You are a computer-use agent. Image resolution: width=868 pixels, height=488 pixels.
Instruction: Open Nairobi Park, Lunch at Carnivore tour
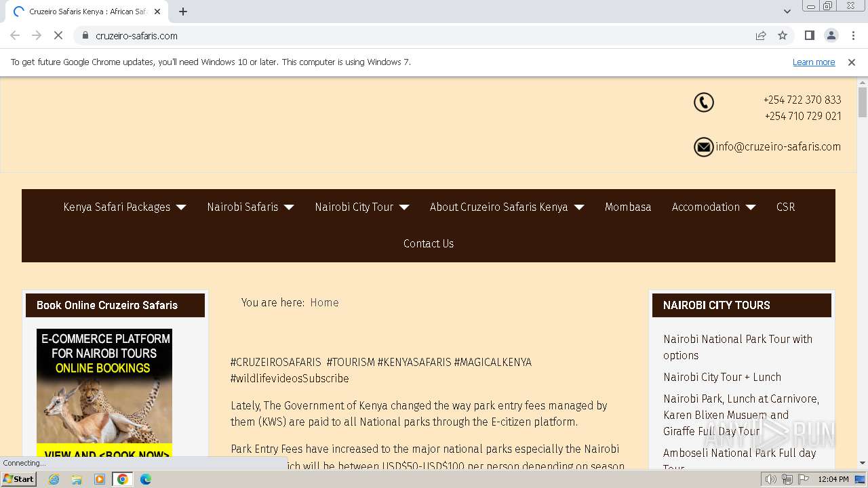pos(741,415)
